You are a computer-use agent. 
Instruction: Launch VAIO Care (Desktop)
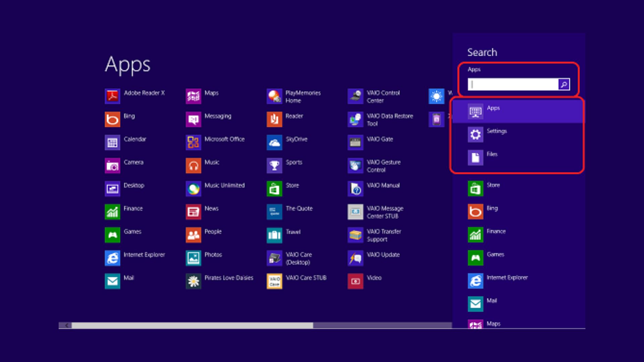pos(274,258)
